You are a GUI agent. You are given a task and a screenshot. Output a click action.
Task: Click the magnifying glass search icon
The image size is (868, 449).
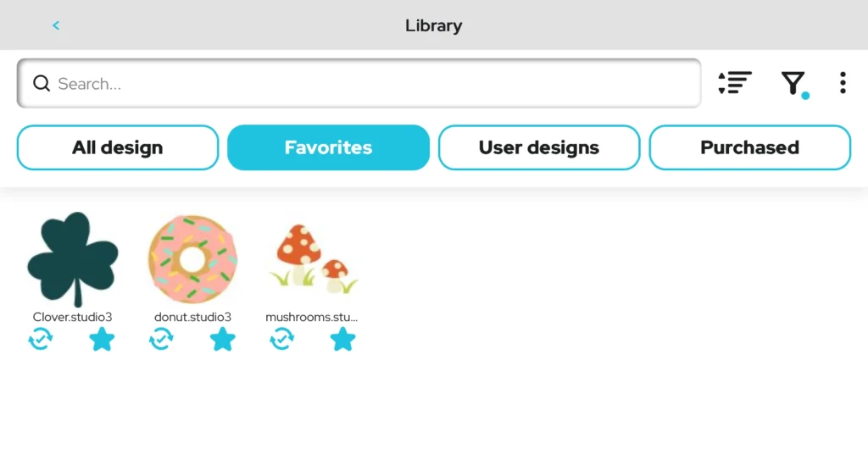pos(41,83)
